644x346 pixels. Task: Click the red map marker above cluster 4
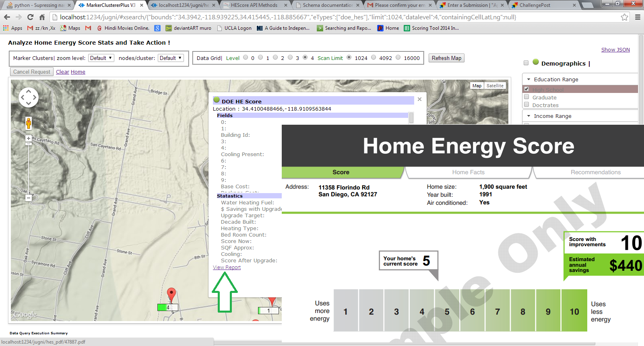click(x=171, y=295)
